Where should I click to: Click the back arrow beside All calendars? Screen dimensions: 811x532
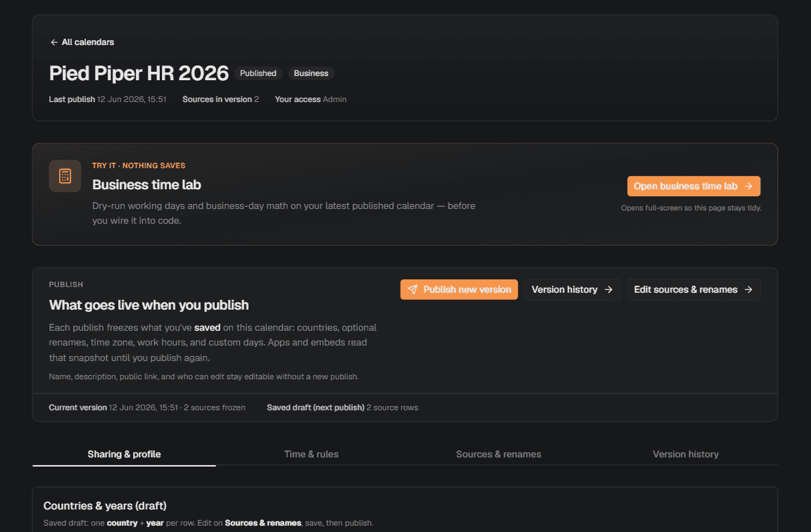pos(54,42)
